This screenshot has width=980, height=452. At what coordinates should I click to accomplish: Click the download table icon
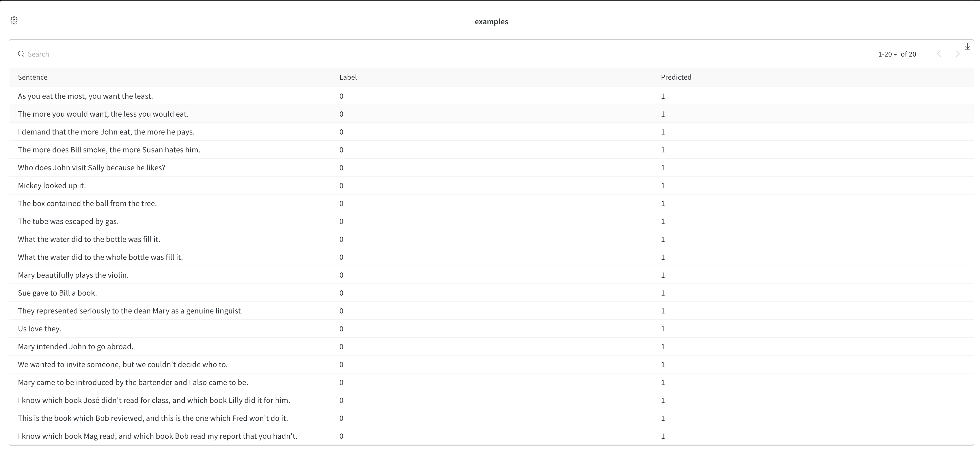pos(967,47)
